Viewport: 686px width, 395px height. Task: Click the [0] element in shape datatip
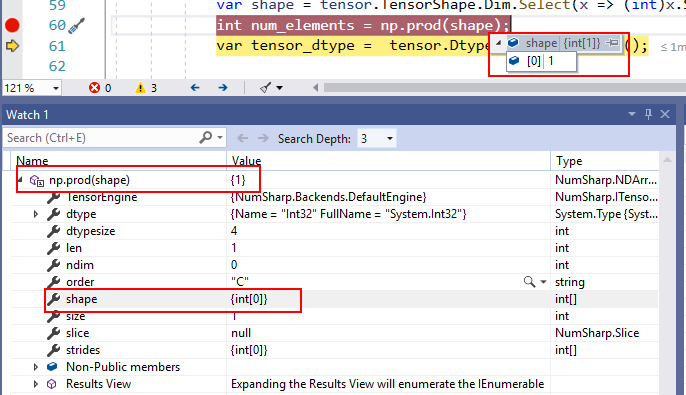[542, 61]
